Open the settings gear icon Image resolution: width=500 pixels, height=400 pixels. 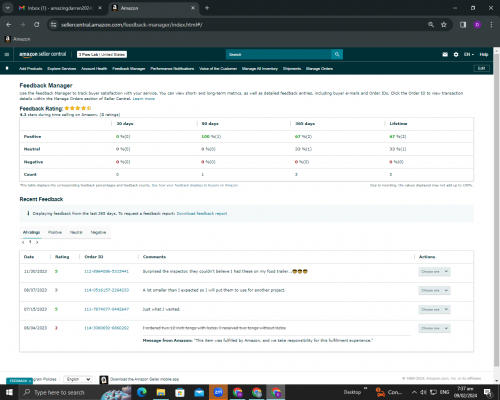point(456,54)
